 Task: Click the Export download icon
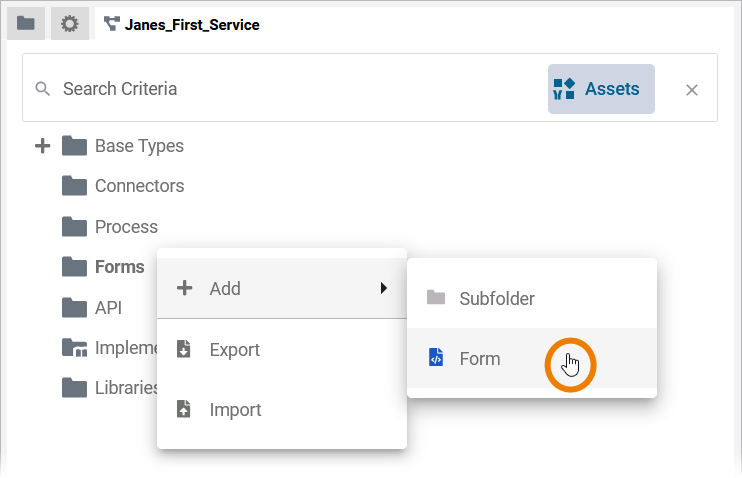pos(184,349)
